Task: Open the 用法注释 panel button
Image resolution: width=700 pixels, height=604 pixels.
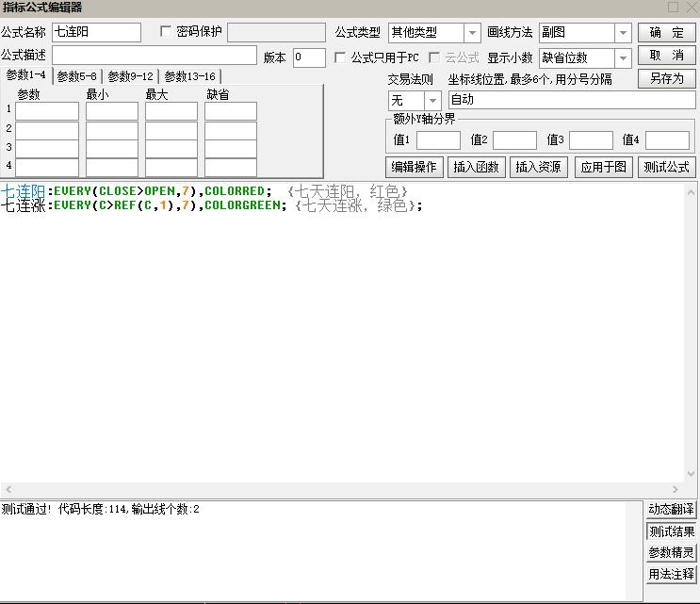Action: [671, 574]
